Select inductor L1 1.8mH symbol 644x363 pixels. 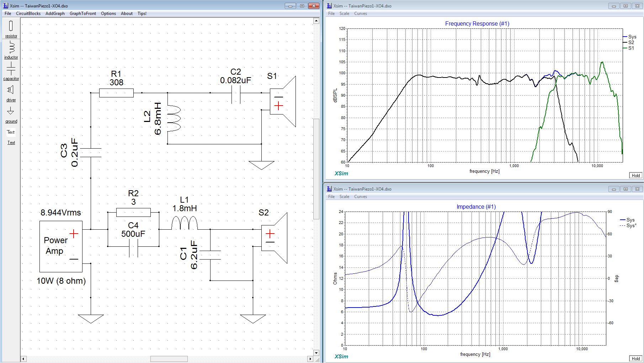tap(184, 224)
